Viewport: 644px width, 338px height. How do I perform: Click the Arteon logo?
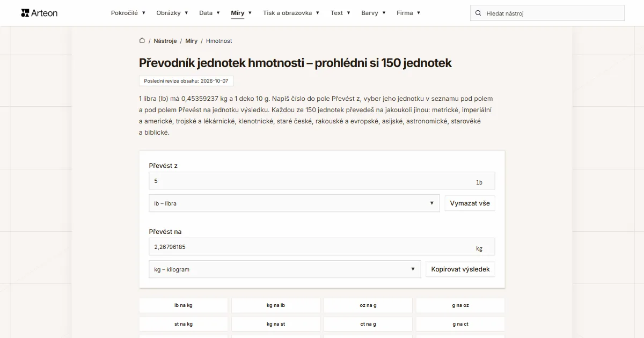point(39,13)
